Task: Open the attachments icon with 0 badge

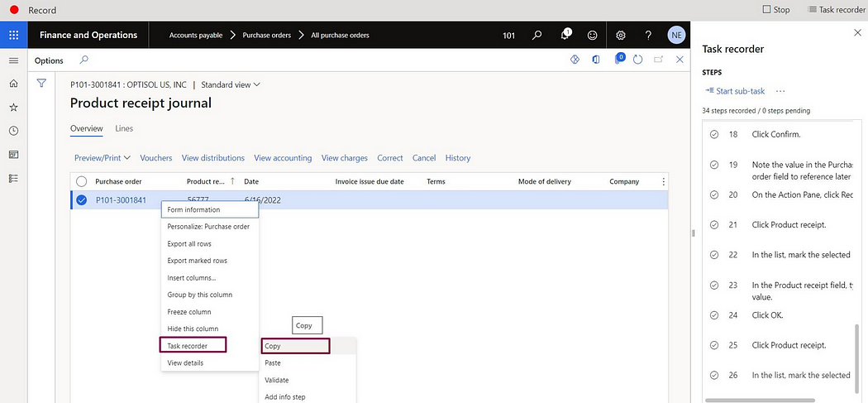Action: [x=619, y=59]
